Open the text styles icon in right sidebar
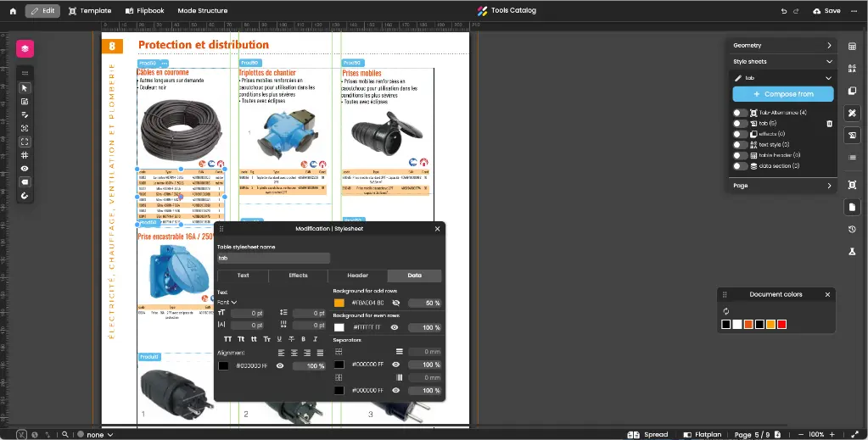The image size is (868, 440). tap(852, 69)
